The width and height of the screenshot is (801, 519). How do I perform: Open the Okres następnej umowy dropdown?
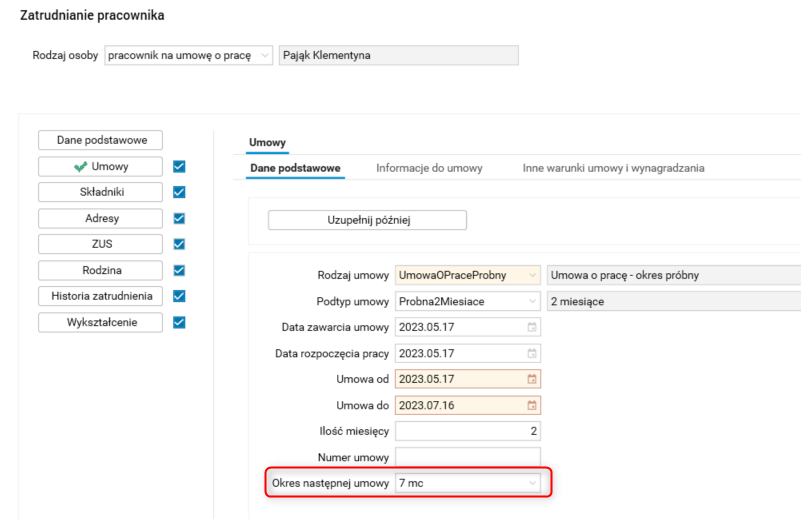pos(532,483)
